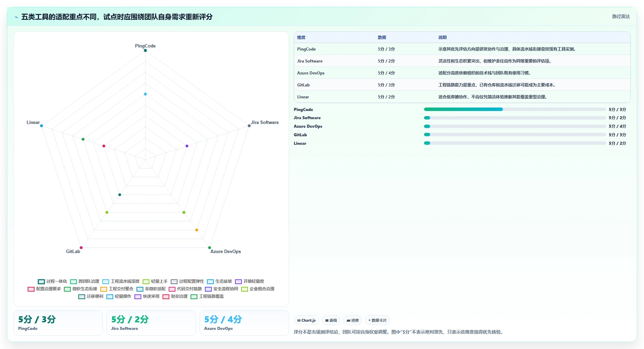Click the dark green point at PingCode vertex
This screenshot has width=644, height=349.
145,51
